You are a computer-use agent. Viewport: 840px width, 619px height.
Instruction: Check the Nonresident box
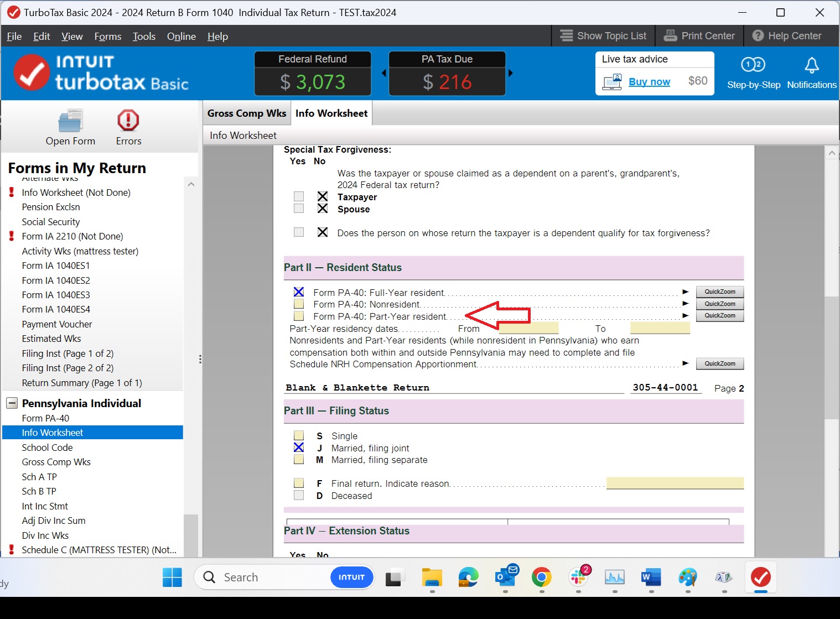coord(299,304)
